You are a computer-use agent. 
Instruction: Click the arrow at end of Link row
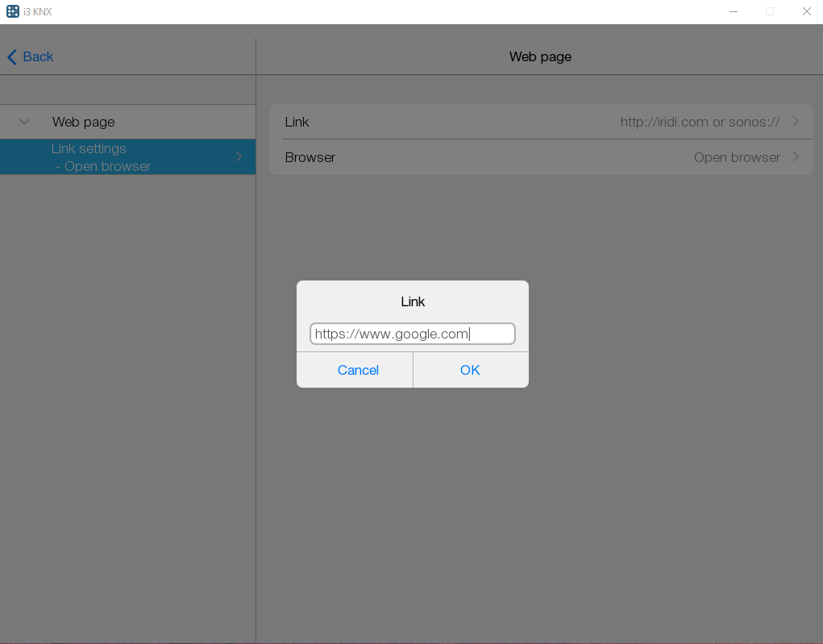coord(796,121)
